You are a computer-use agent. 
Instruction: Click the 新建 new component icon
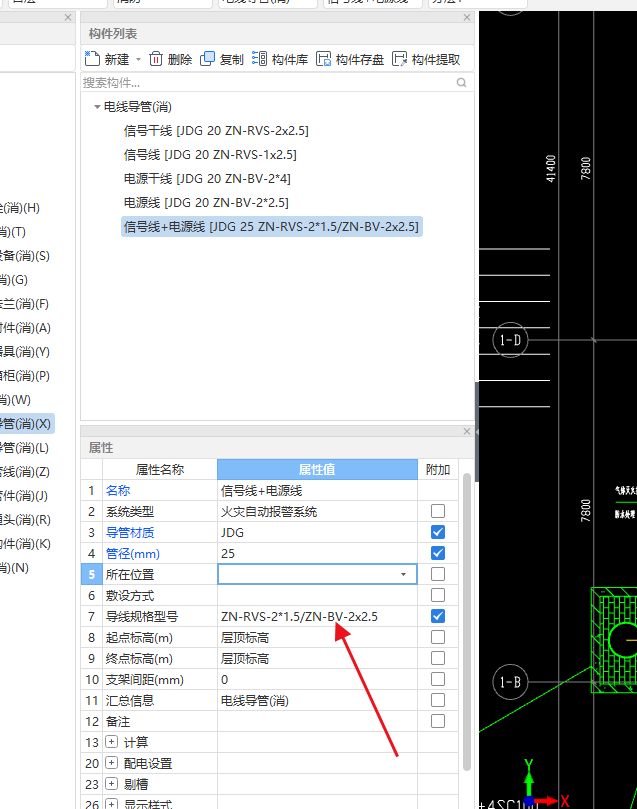pyautogui.click(x=92, y=59)
